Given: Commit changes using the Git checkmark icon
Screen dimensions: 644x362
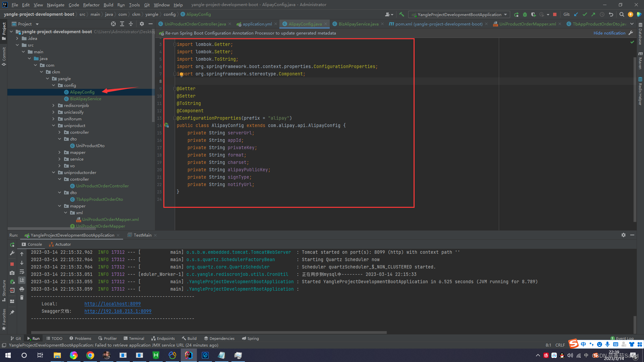Looking at the screenshot, I should pyautogui.click(x=585, y=14).
